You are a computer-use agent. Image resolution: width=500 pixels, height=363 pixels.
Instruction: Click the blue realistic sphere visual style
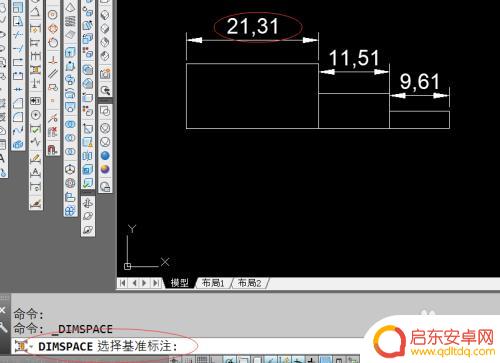[x=105, y=155]
